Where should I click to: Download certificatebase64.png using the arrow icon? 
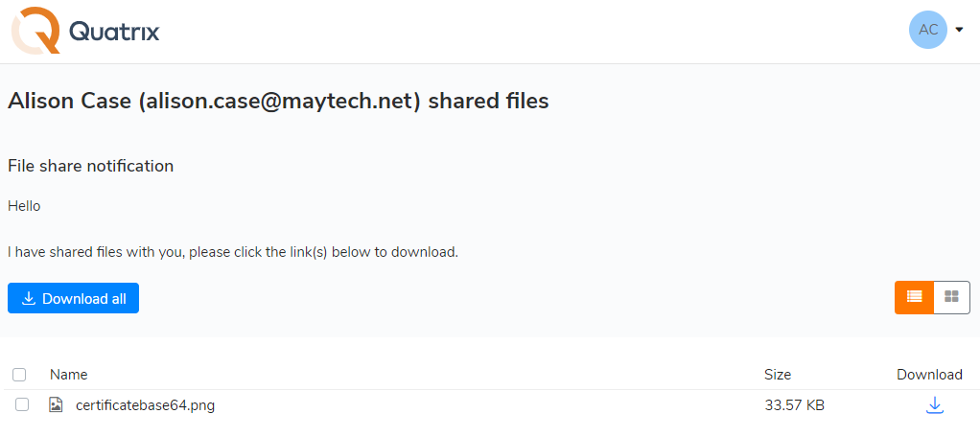[934, 405]
